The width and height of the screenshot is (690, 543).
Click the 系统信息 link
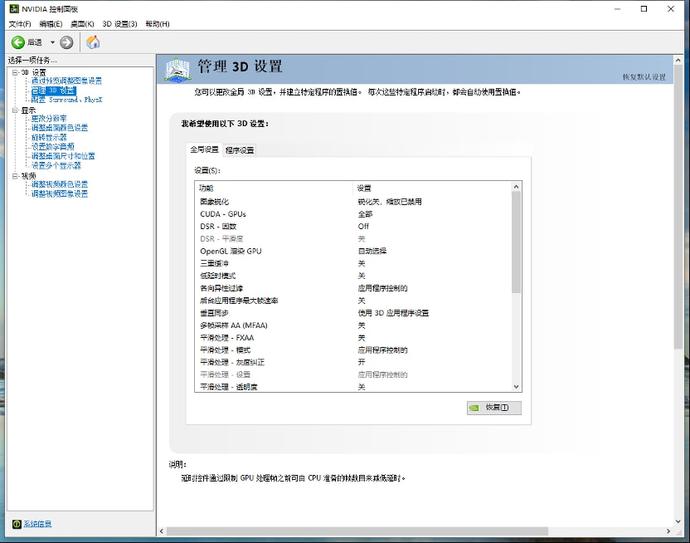[x=37, y=524]
